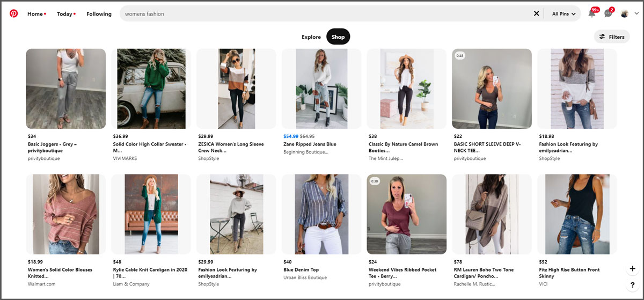Image resolution: width=644 pixels, height=300 pixels.
Task: Open Zane Ripped Jeans Blue image
Action: (321, 89)
